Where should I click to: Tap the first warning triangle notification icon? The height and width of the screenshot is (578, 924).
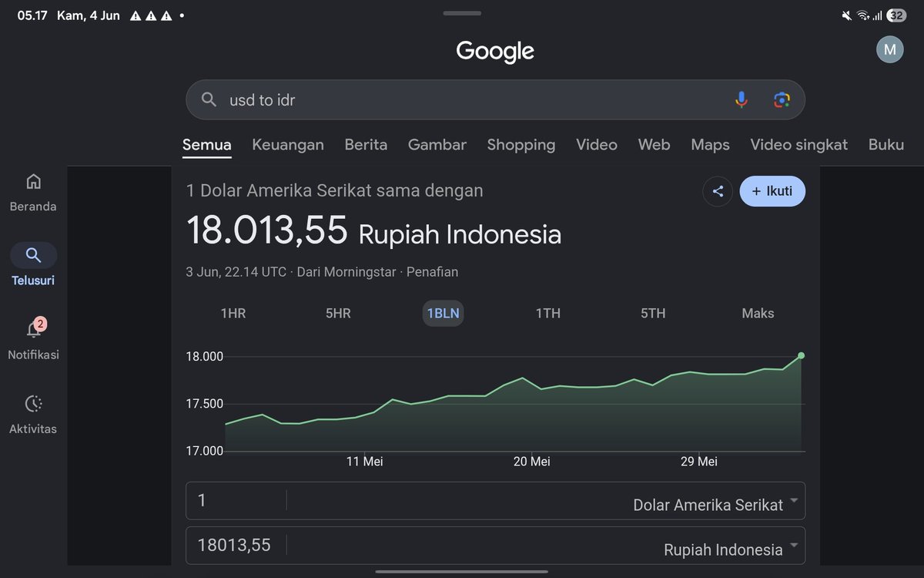pos(136,15)
